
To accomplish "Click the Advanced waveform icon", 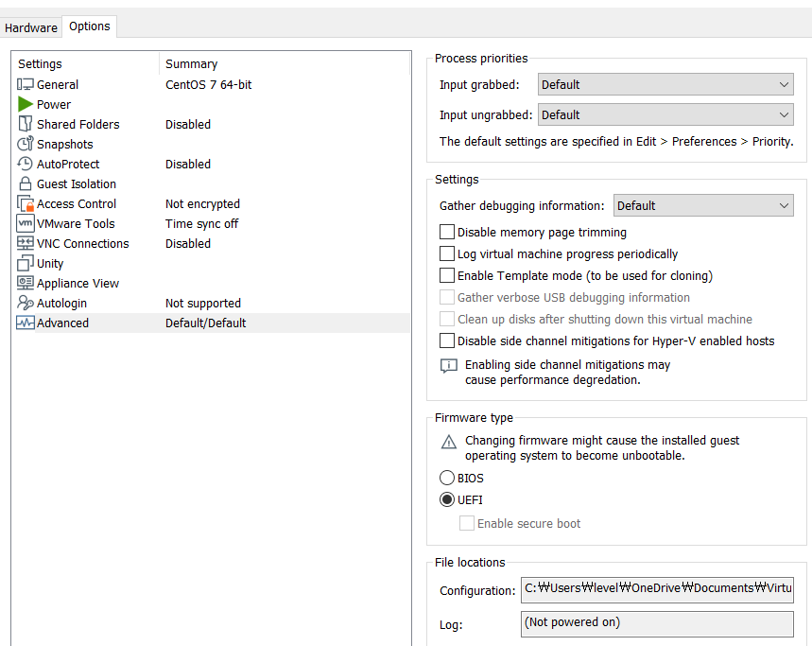I will pyautogui.click(x=25, y=323).
